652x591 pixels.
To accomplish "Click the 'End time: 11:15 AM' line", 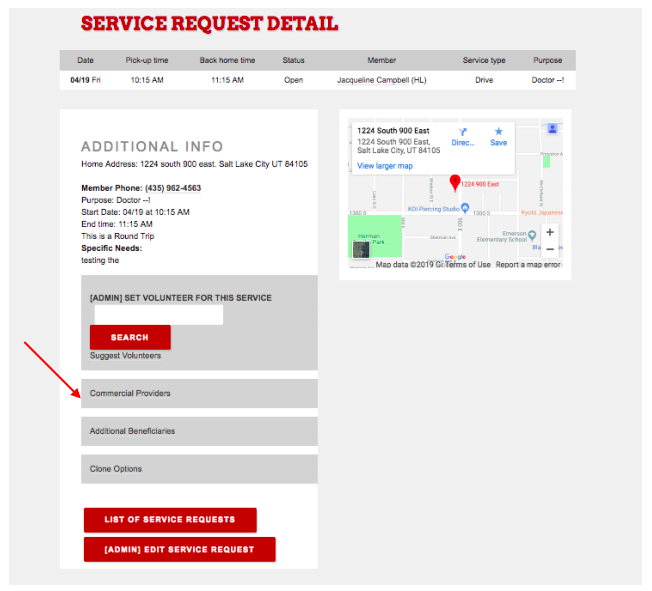I will (117, 224).
